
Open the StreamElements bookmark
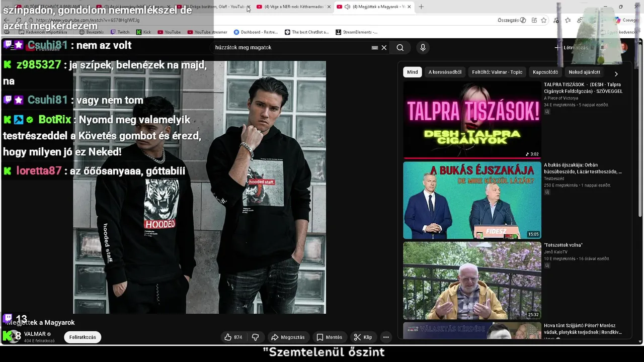tap(356, 32)
